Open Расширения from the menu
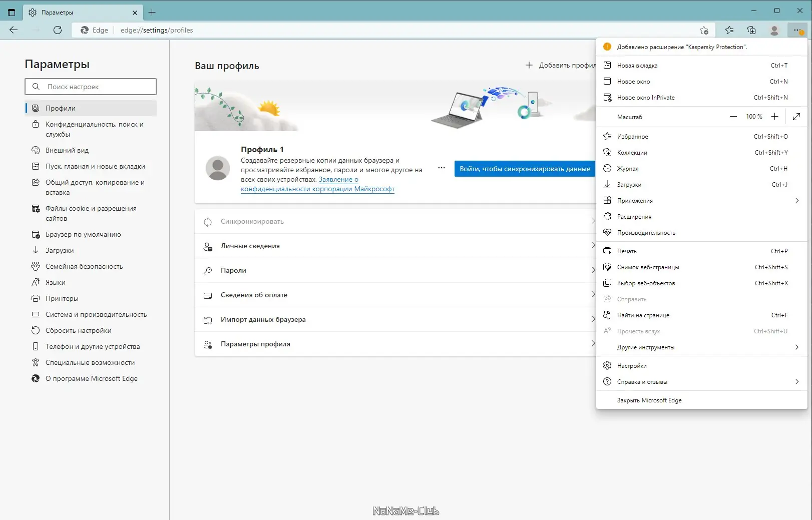 [x=702, y=216]
